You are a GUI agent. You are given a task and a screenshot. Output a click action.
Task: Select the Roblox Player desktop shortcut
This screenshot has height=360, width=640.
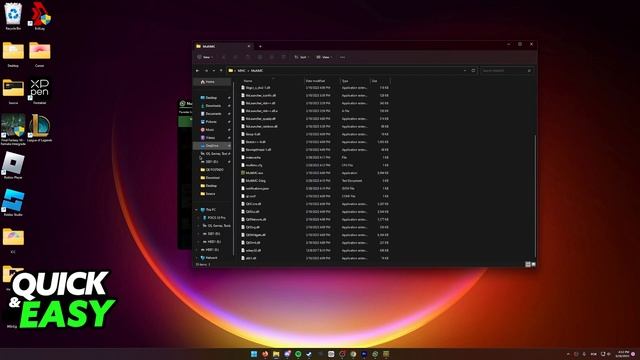13,165
